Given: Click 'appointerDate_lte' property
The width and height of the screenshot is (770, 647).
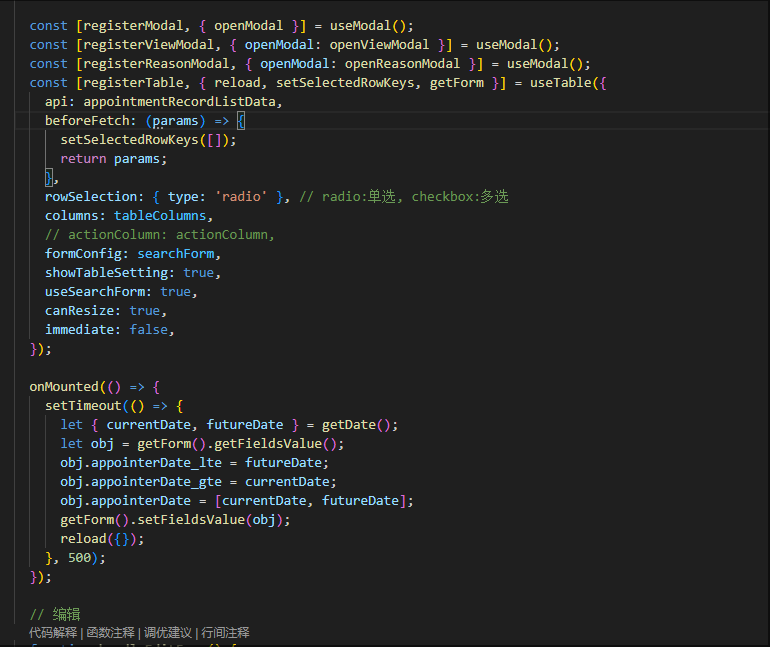Looking at the screenshot, I should point(156,463).
